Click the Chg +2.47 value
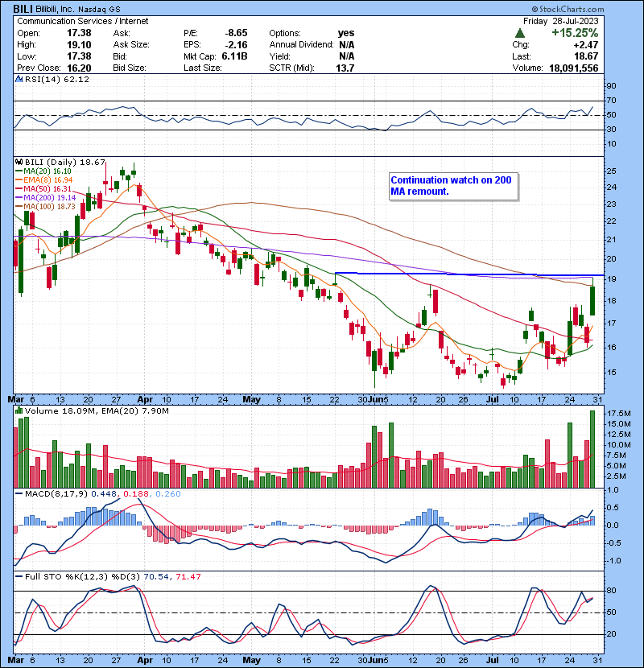The image size is (644, 668). point(586,45)
